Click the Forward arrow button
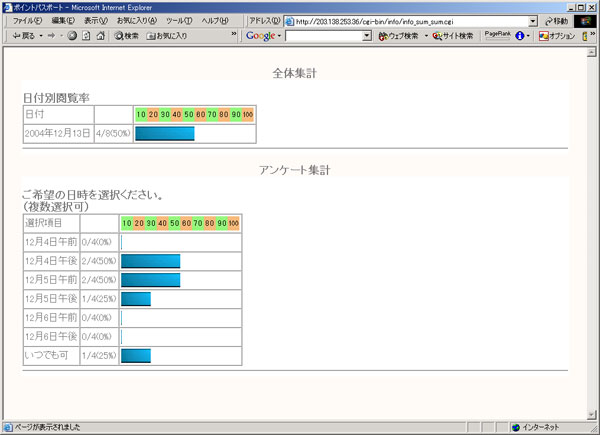 (51, 36)
